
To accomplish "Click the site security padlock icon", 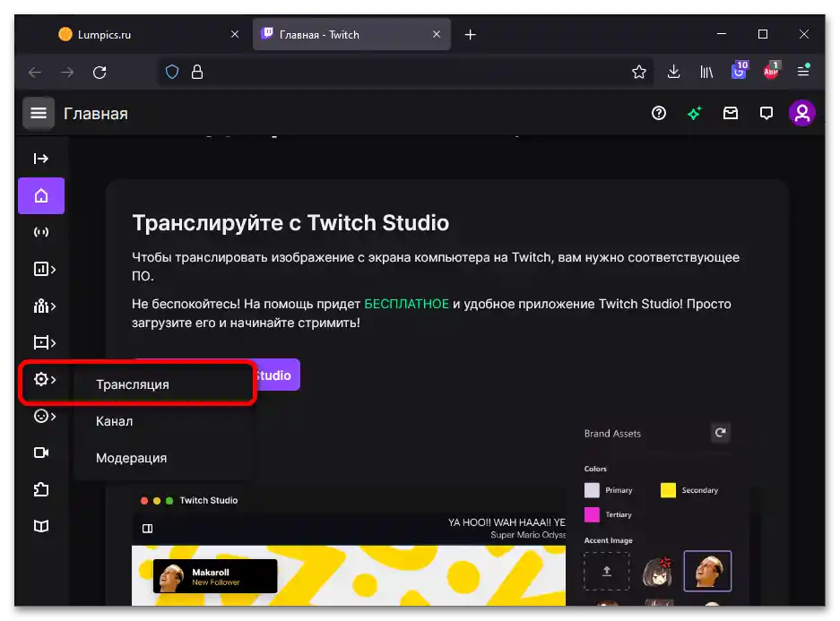I will 197,72.
